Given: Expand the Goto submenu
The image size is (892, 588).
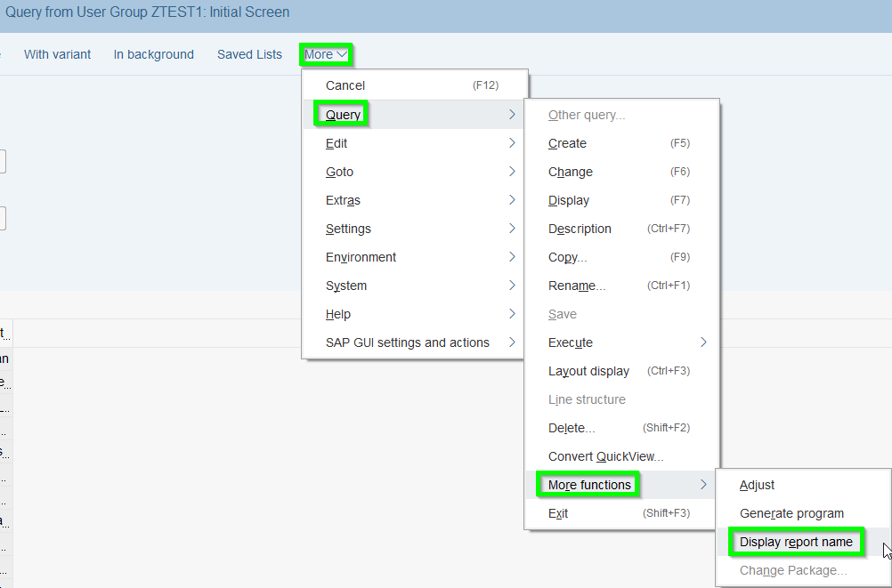Looking at the screenshot, I should click(339, 172).
